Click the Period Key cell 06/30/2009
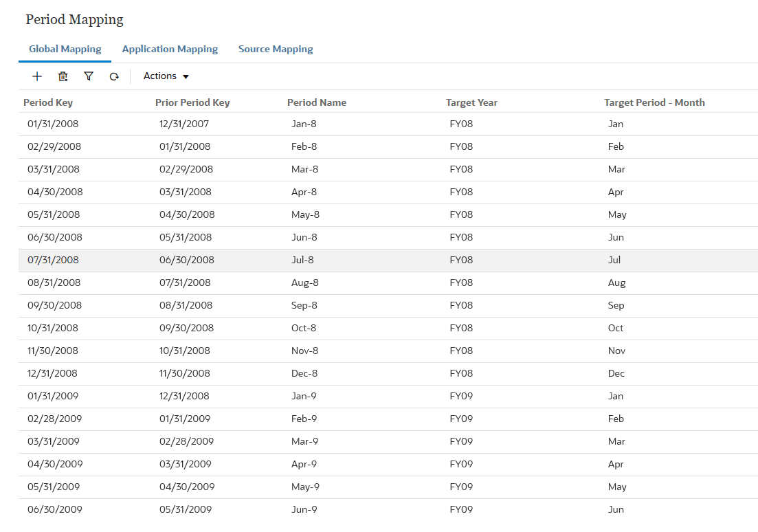Viewport: 758px width, 532px height. [54, 510]
